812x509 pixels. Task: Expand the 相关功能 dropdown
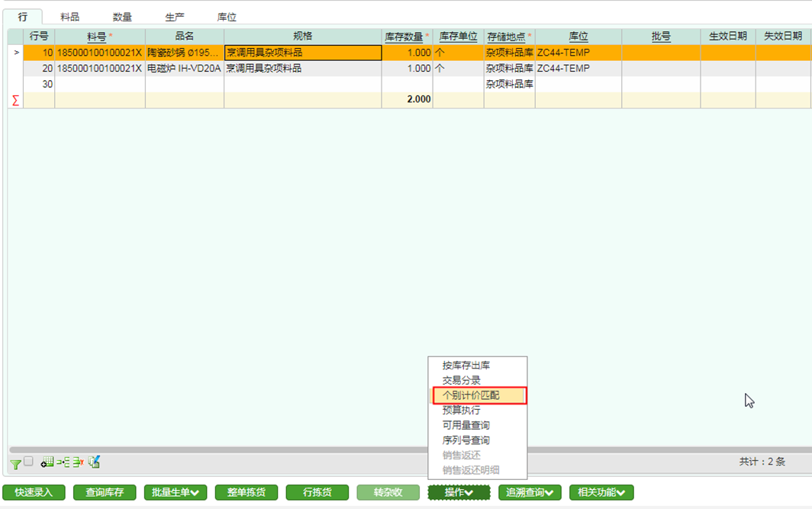click(601, 492)
